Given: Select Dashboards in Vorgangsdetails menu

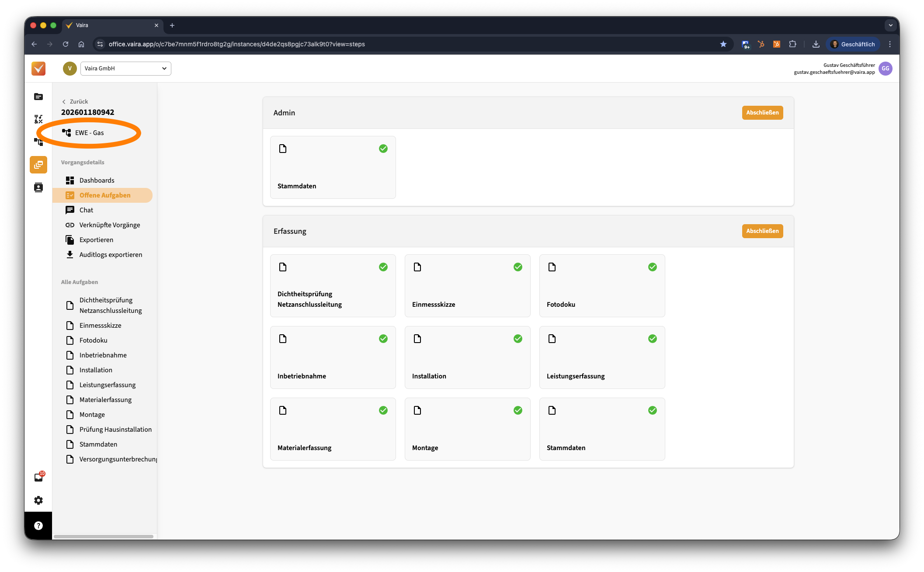Looking at the screenshot, I should (x=97, y=180).
